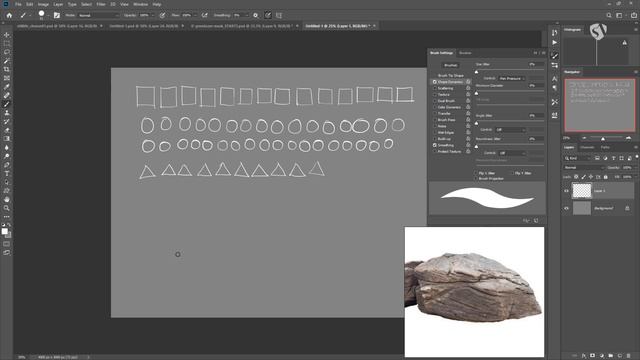640x360 pixels.
Task: Click the Home icon in options bar
Action: tap(9, 16)
